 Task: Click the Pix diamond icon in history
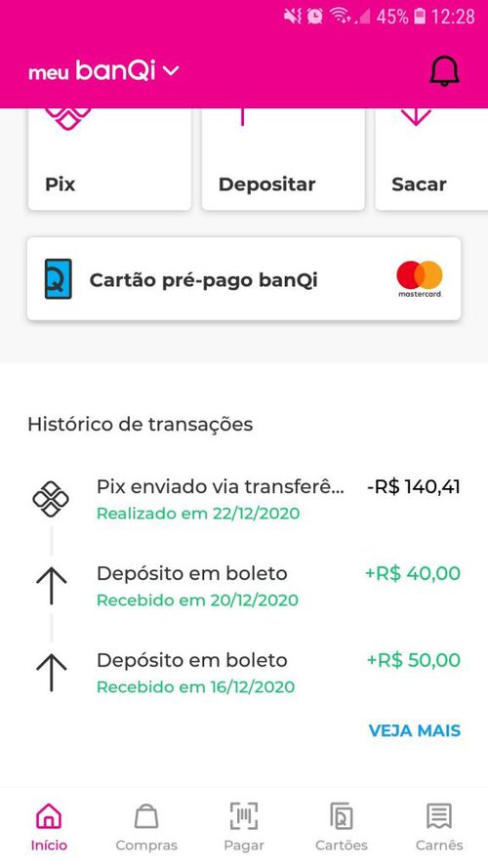pos(51,499)
